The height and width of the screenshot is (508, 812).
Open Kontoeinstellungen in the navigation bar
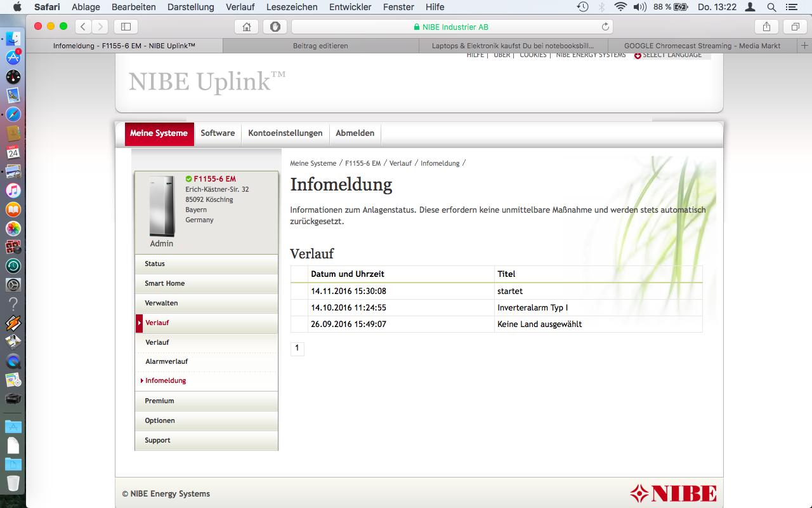[x=285, y=133]
